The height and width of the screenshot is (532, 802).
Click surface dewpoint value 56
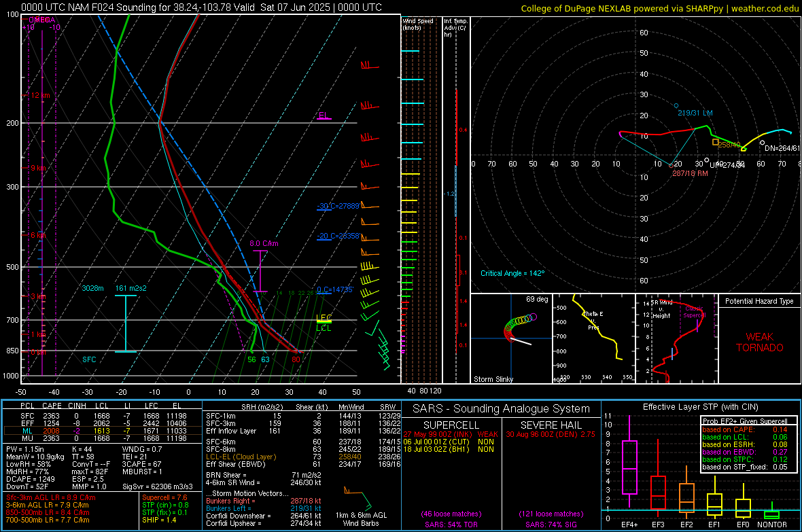(251, 359)
